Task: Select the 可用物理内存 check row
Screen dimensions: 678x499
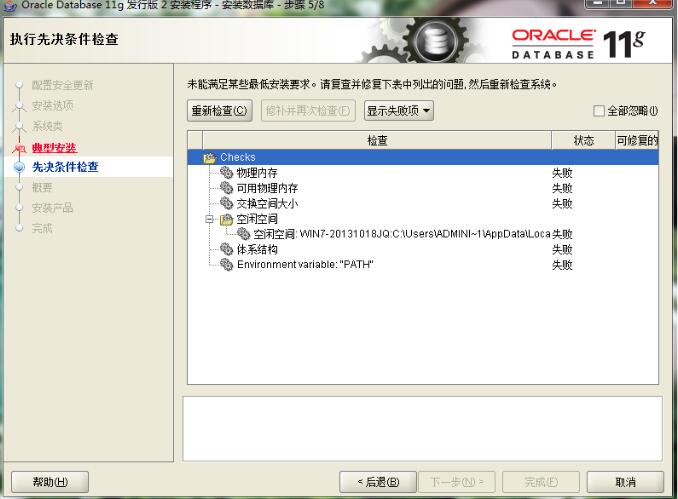Action: [423, 188]
